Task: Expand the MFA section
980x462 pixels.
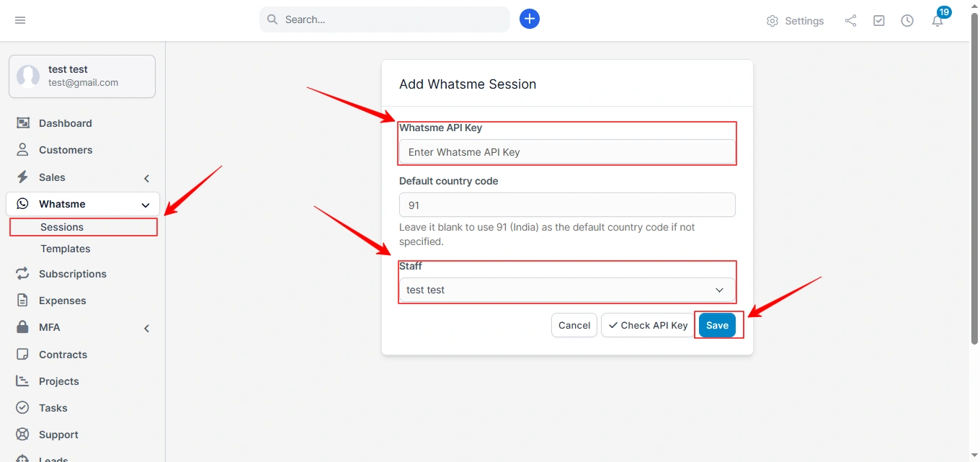Action: [146, 327]
